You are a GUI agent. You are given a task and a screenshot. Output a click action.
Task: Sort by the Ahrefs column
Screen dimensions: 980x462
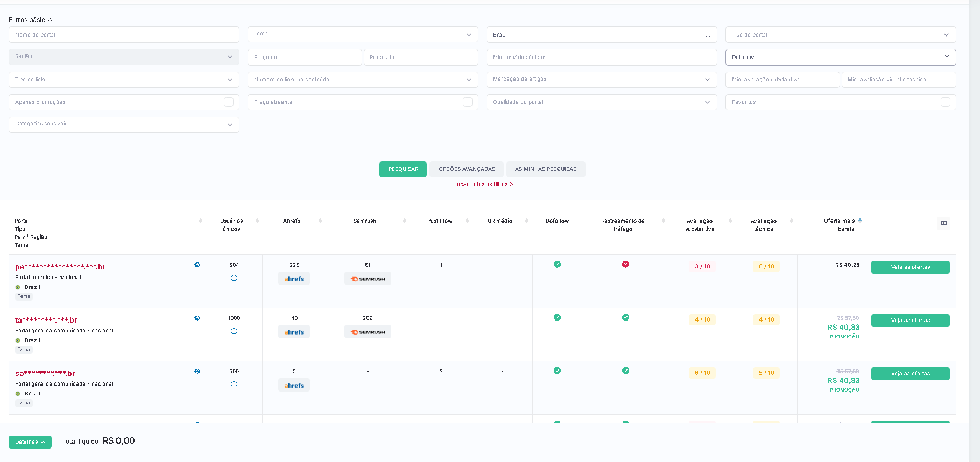pos(320,221)
